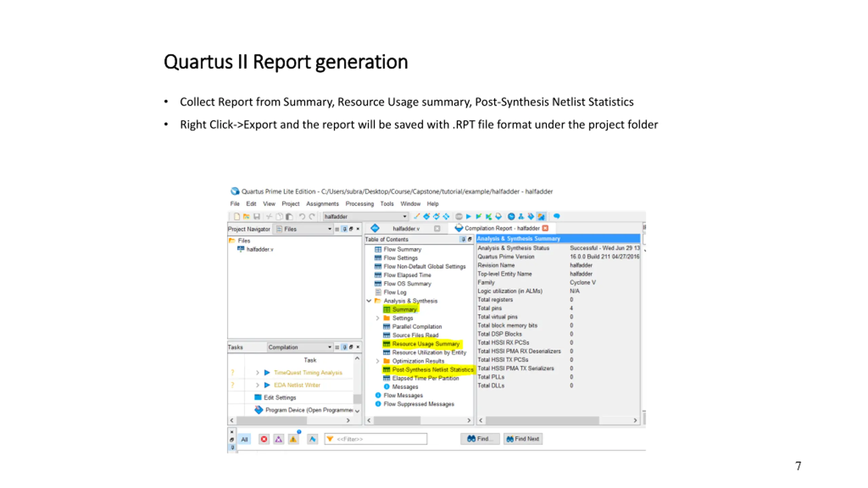Click the Open file folder toolbar icon
The width and height of the screenshot is (868, 488).
(246, 216)
